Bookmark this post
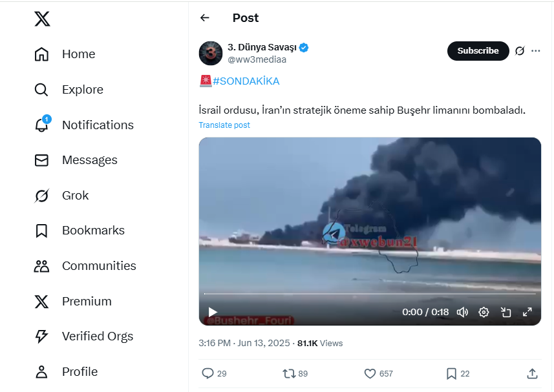This screenshot has width=554, height=392. tap(451, 373)
